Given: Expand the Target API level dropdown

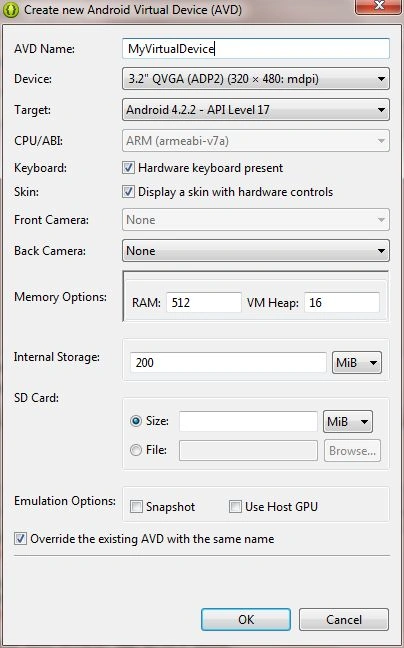Looking at the screenshot, I should coord(256,110).
